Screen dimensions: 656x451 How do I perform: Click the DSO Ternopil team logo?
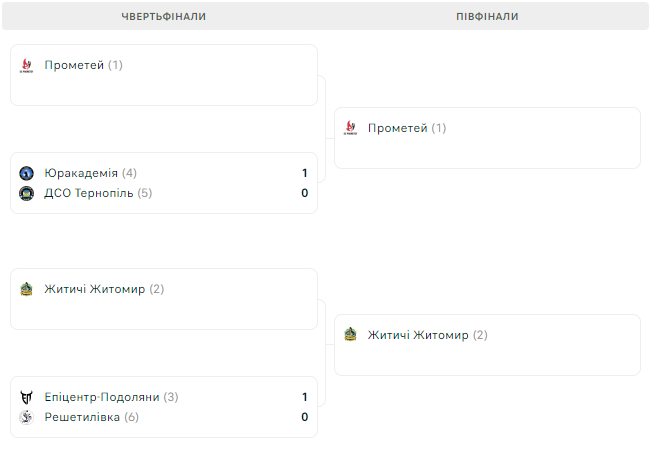27,193
